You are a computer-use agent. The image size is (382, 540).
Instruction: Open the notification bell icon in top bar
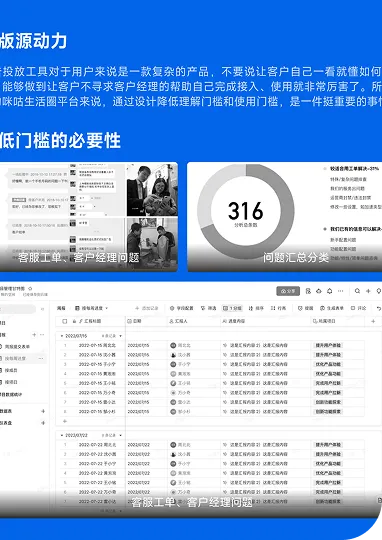(x=329, y=291)
